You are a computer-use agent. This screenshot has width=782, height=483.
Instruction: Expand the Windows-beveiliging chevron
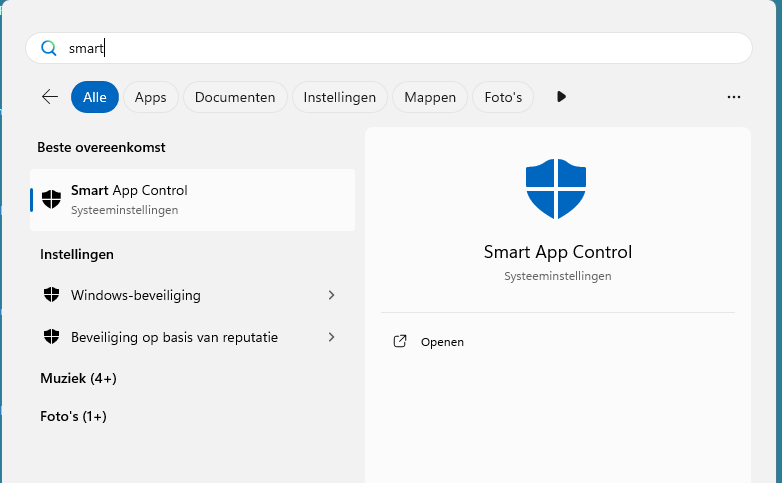tap(332, 295)
